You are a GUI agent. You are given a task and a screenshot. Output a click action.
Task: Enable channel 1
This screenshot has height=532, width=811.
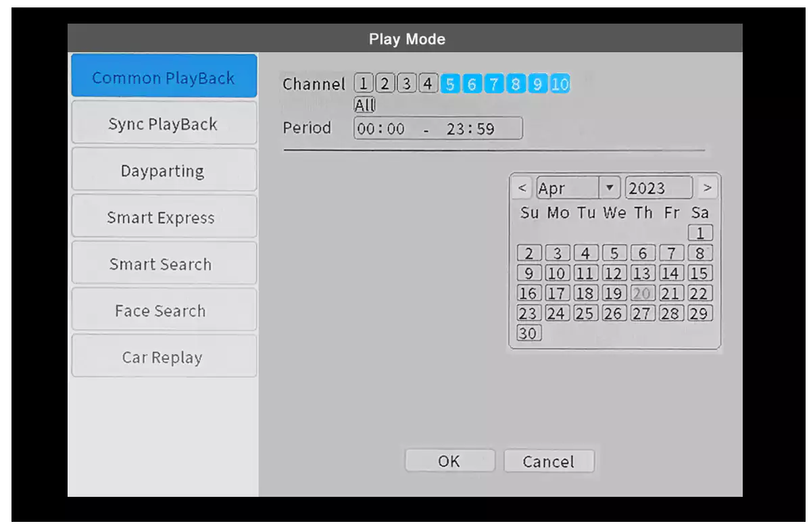tap(364, 84)
